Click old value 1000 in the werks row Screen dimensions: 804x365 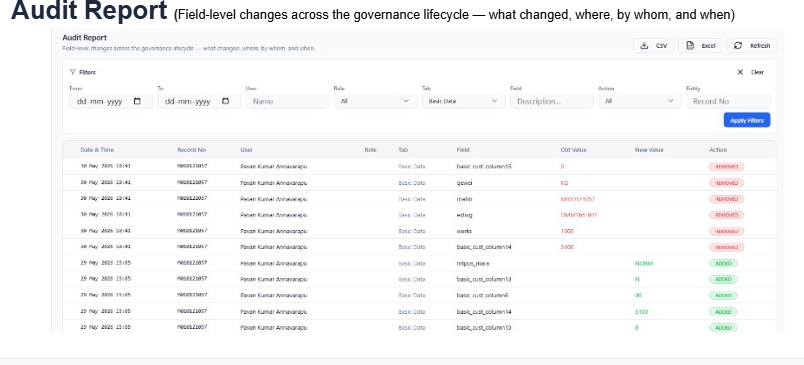pyautogui.click(x=567, y=231)
